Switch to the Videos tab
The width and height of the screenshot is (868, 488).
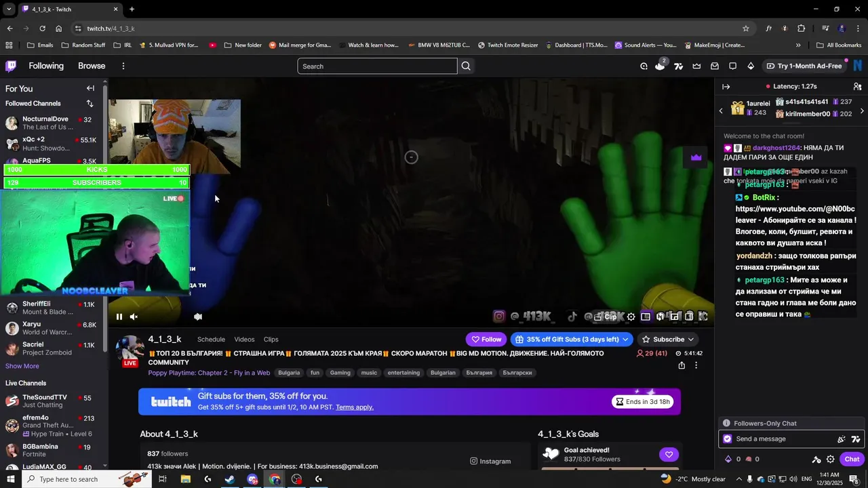244,340
